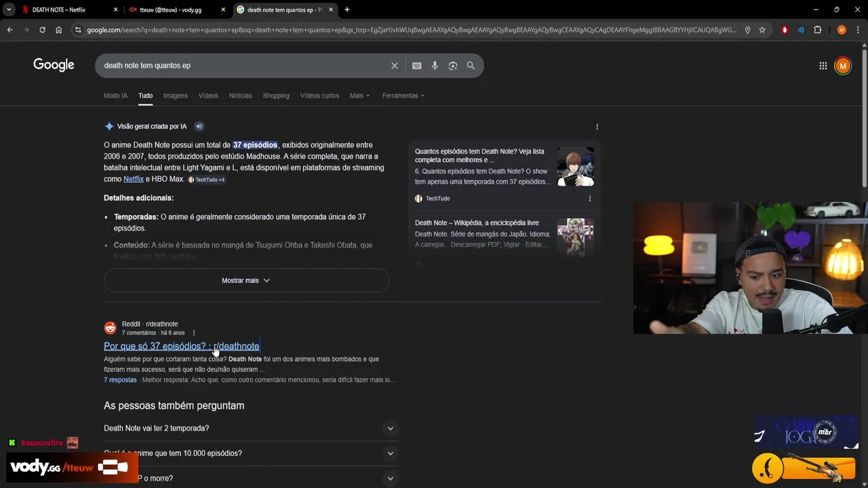Expand the Mais dropdown

pos(359,96)
